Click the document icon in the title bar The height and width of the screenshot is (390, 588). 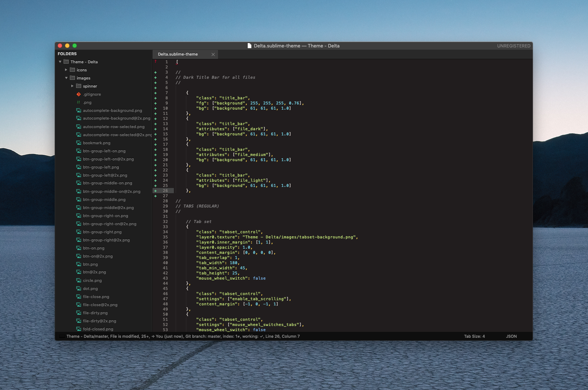(250, 46)
